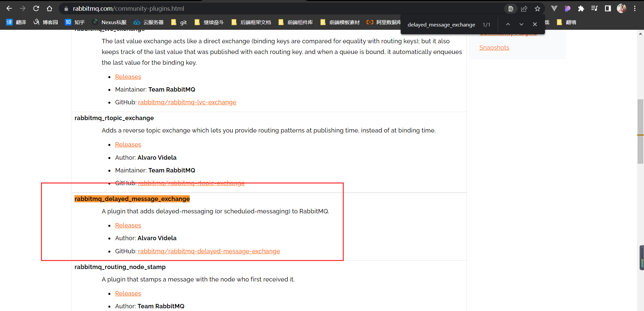Close the find-in-page bar
Viewport: 644px width, 311px height.
[x=535, y=24]
